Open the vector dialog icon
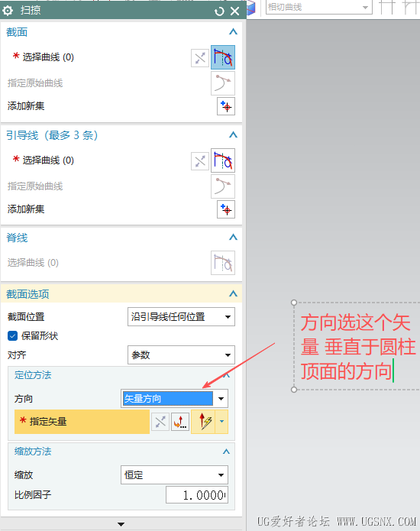 coord(180,422)
